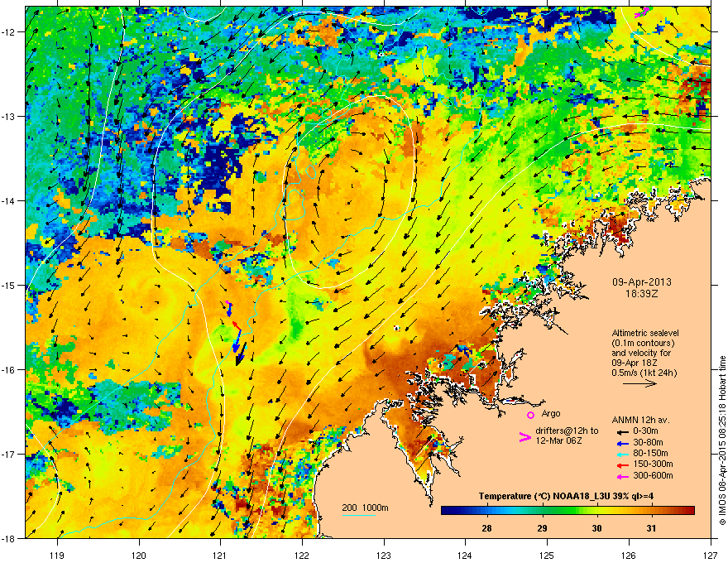Click the '80-150m' depth label
Viewport: 728px width, 563px height.
[650, 453]
